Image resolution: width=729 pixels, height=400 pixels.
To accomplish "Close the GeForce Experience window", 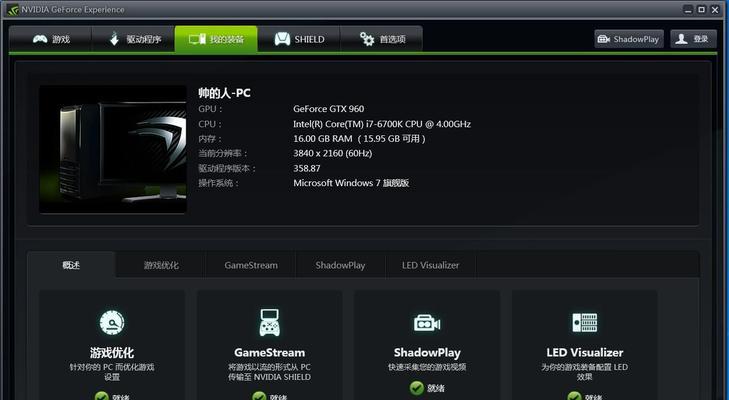I will 715,10.
